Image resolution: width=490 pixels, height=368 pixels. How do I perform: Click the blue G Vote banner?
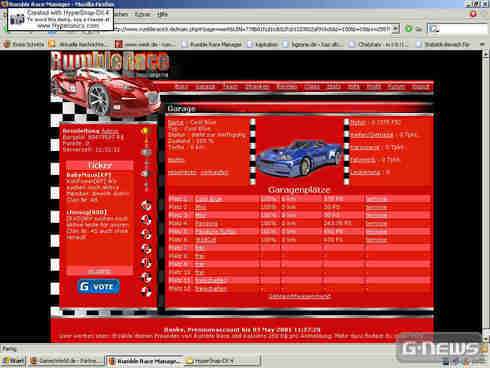pyautogui.click(x=99, y=287)
